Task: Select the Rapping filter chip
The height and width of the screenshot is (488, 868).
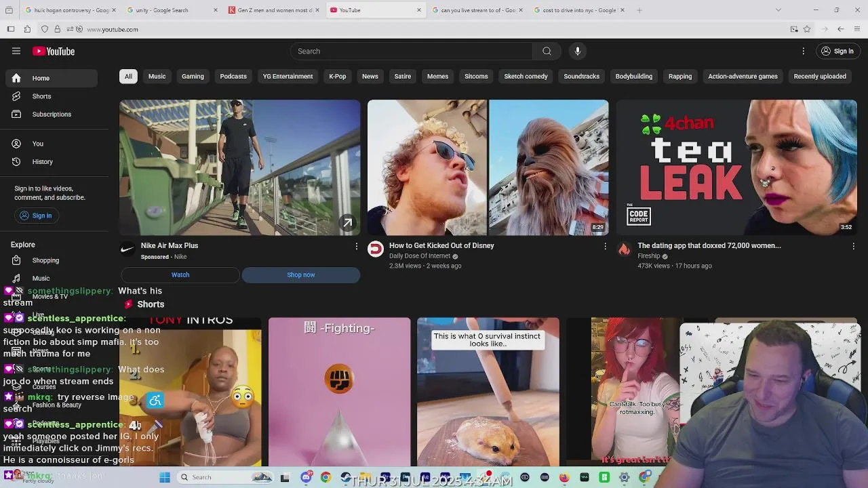Action: [x=680, y=76]
